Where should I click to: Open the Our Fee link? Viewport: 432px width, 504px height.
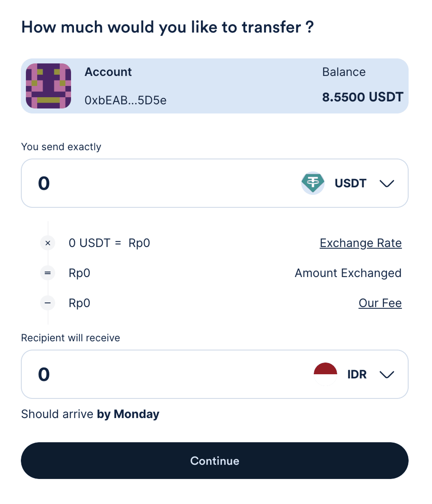[380, 303]
